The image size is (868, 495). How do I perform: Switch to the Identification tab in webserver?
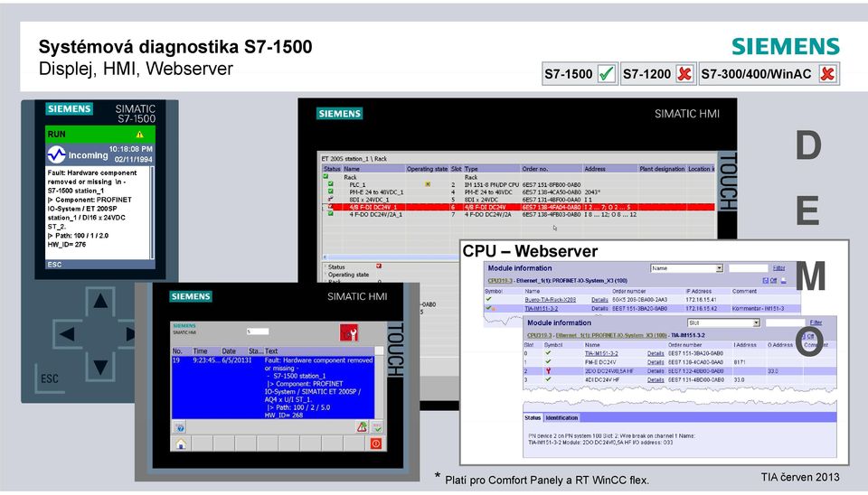[x=561, y=418]
